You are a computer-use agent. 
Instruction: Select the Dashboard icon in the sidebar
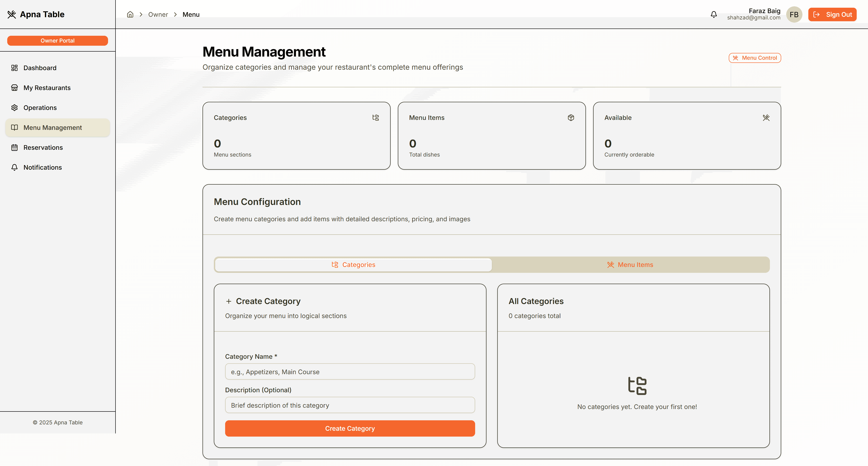pyautogui.click(x=14, y=68)
